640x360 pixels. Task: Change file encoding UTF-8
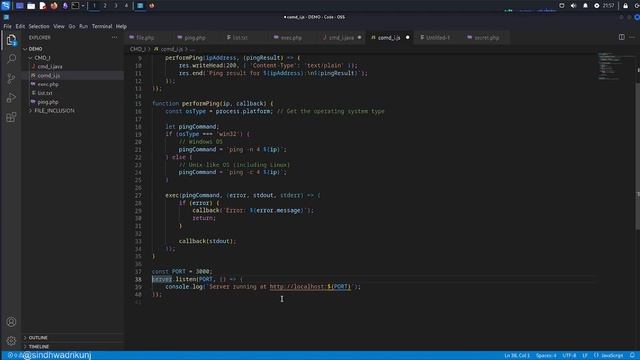[x=569, y=356]
